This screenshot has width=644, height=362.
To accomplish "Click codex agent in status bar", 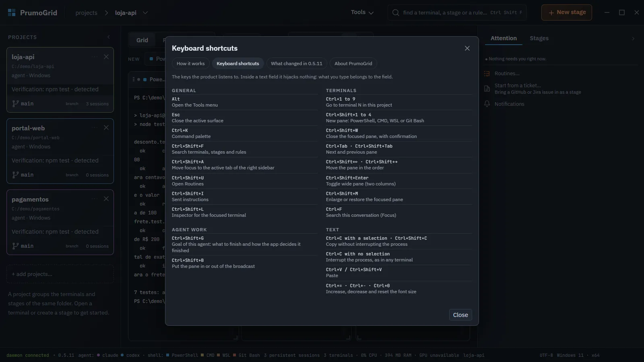I will 130,355.
